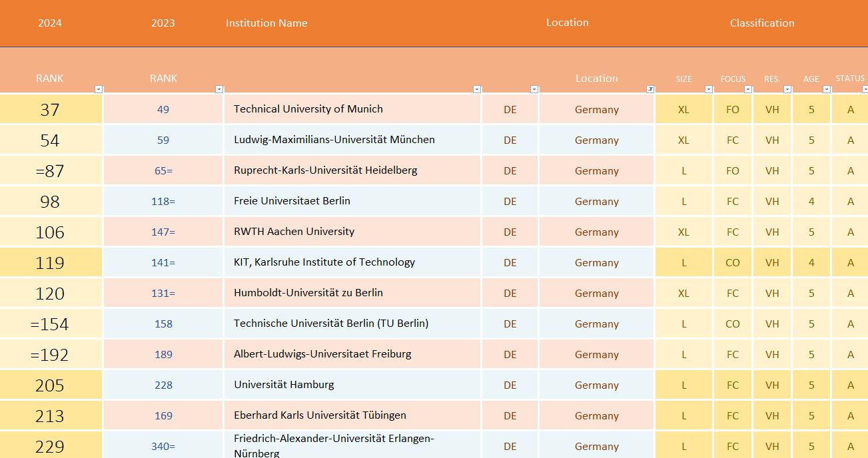Open the AGE column filter arrow

point(827,89)
